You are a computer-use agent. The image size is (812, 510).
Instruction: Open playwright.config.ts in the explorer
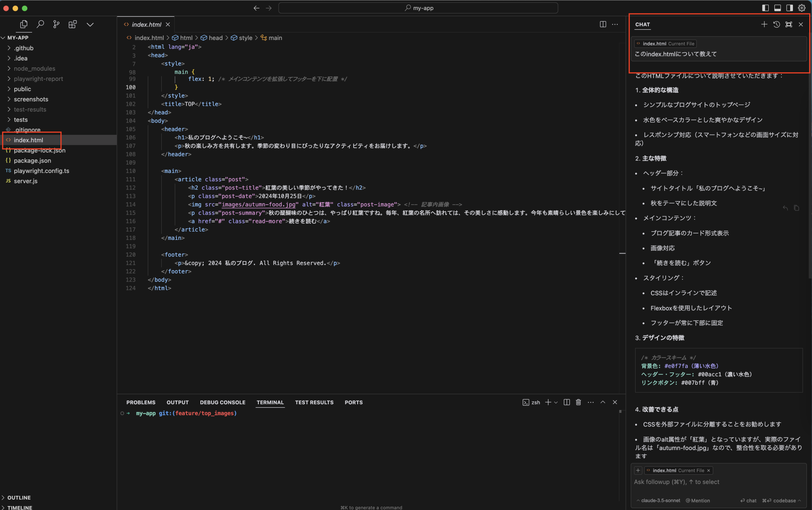tap(42, 171)
